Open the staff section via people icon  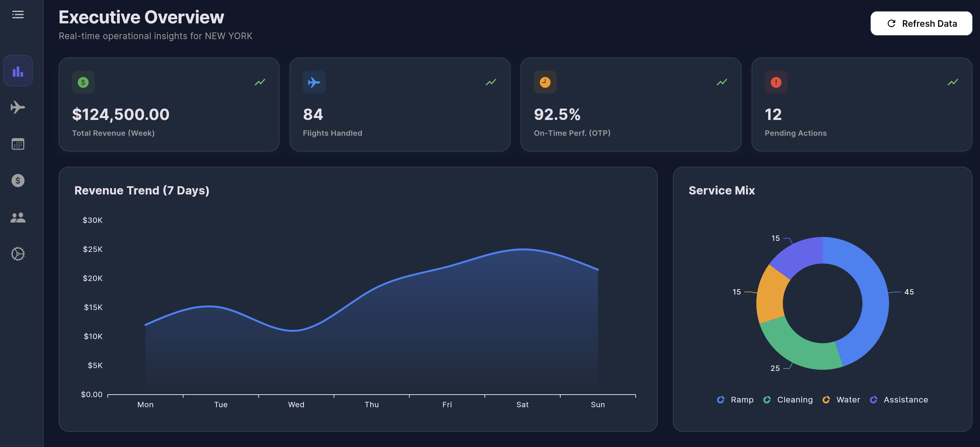coord(18,217)
